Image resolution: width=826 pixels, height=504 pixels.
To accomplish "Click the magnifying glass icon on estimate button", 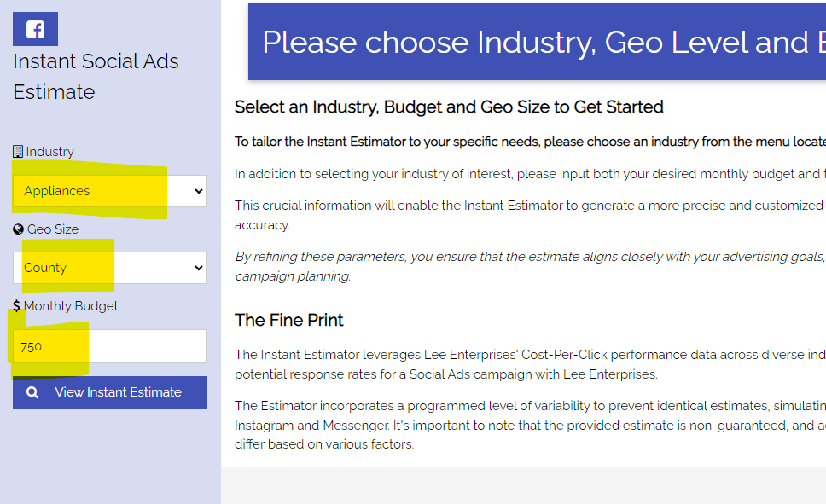I will click(x=32, y=392).
